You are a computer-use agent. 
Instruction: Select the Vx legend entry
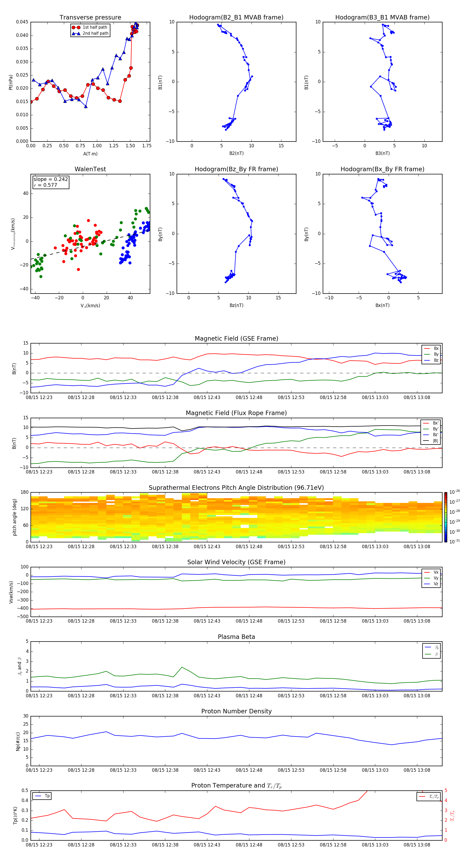pyautogui.click(x=431, y=572)
